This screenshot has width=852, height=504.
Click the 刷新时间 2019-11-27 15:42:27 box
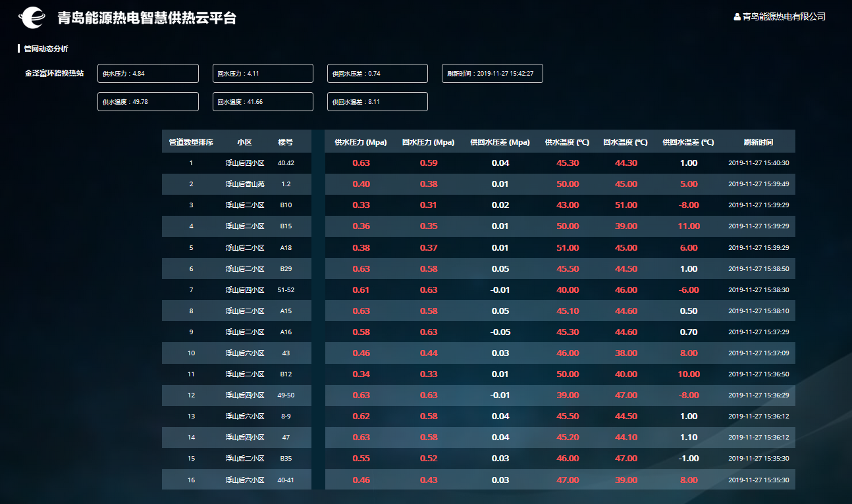point(492,74)
